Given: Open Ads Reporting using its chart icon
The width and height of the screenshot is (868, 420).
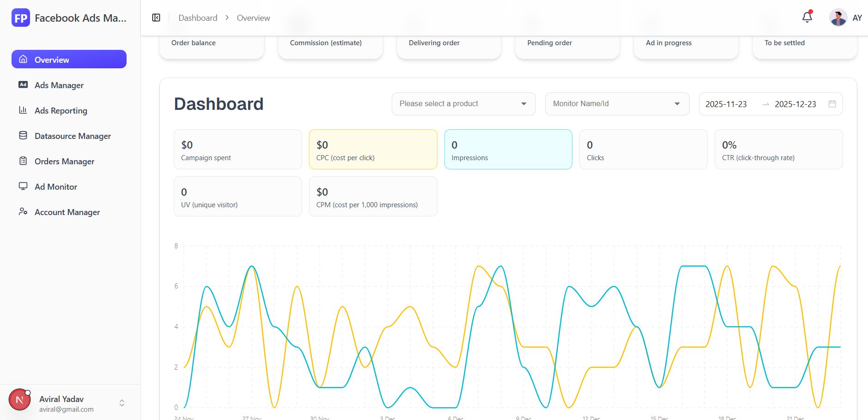Looking at the screenshot, I should [24, 110].
